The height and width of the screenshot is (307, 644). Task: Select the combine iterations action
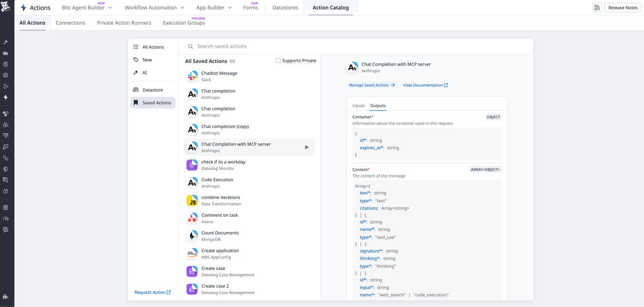249,200
